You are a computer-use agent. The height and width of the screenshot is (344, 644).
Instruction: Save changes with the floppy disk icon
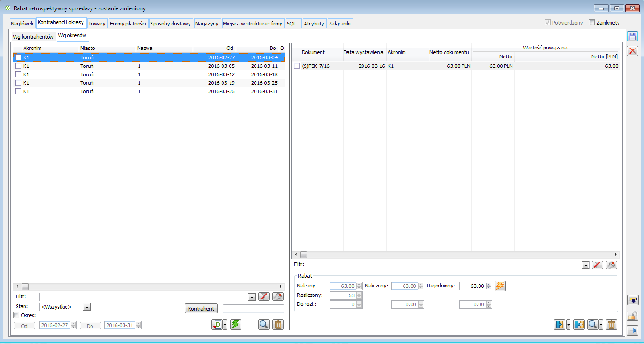tap(633, 36)
